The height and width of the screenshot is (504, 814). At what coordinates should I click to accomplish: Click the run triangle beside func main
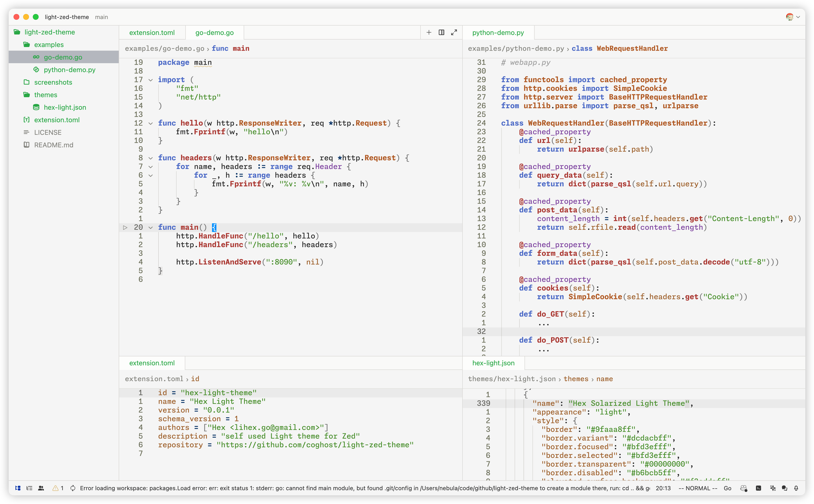[x=125, y=227]
